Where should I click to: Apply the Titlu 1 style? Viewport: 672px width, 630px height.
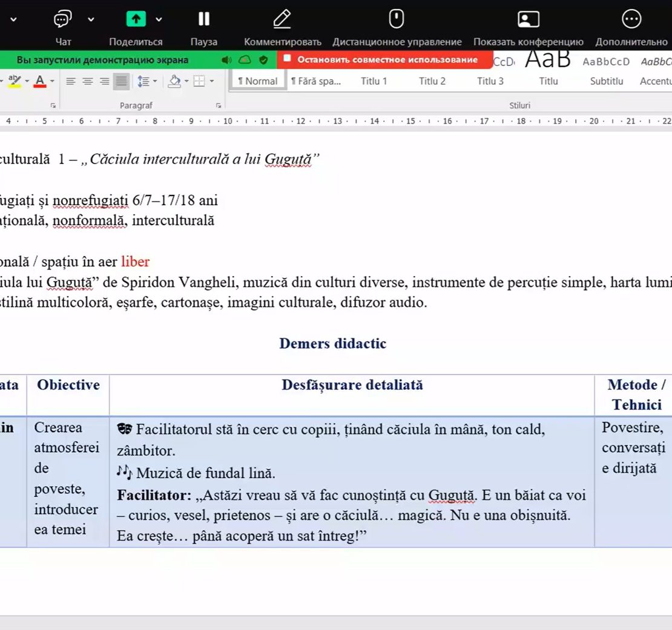click(x=374, y=81)
